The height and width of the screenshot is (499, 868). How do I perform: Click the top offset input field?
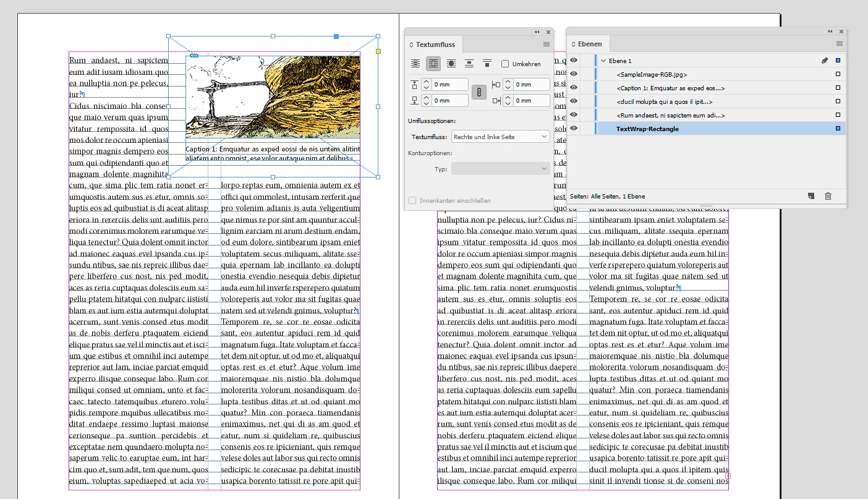450,85
